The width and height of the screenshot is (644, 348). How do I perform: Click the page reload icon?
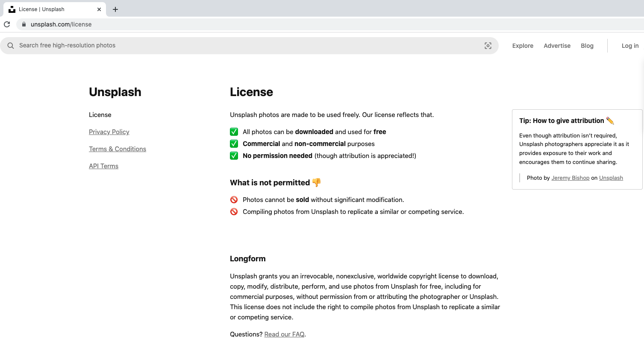pyautogui.click(x=6, y=24)
